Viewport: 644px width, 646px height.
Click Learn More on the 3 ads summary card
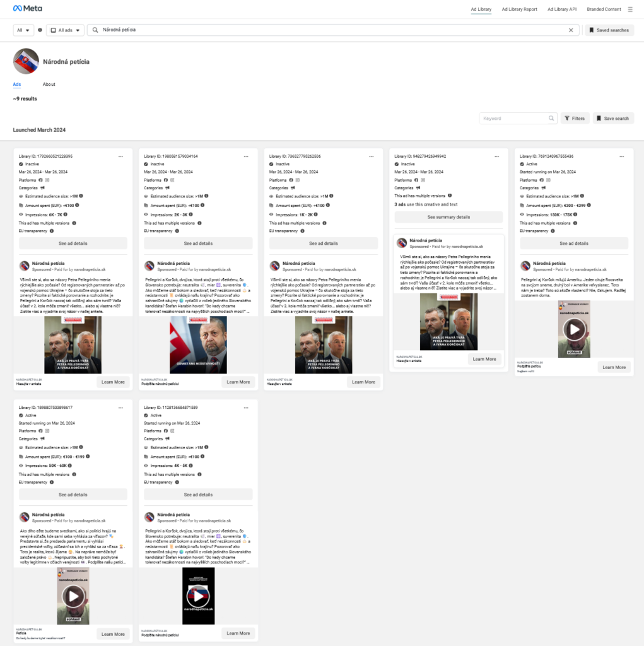click(x=484, y=359)
